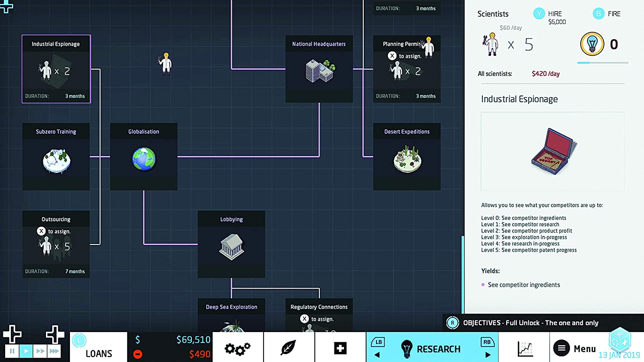
Task: Expand the OBJECTIVES banner
Action: [531, 323]
